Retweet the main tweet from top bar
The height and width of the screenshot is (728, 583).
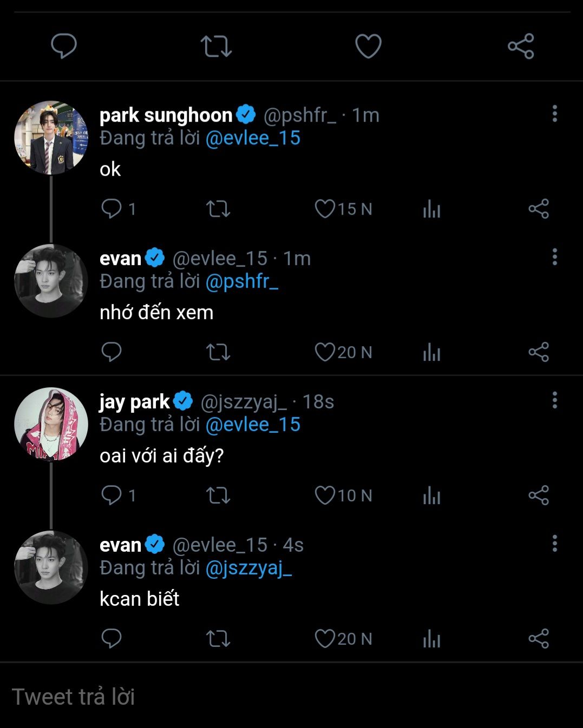[216, 46]
